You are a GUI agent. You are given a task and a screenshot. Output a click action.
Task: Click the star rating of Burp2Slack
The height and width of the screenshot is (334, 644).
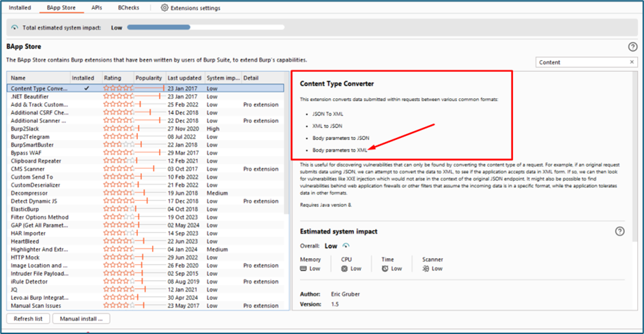click(118, 128)
